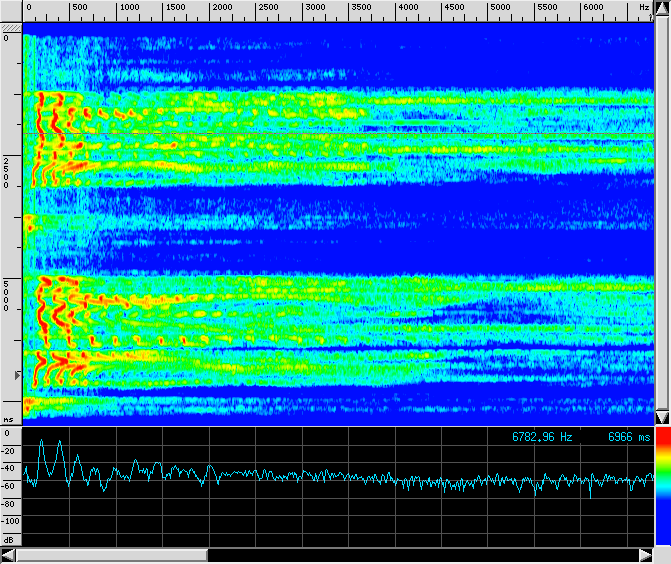Screen dimensions: 671x564
Task: Click the empty horizontal scrollbar track right of thumb
Action: point(420,555)
